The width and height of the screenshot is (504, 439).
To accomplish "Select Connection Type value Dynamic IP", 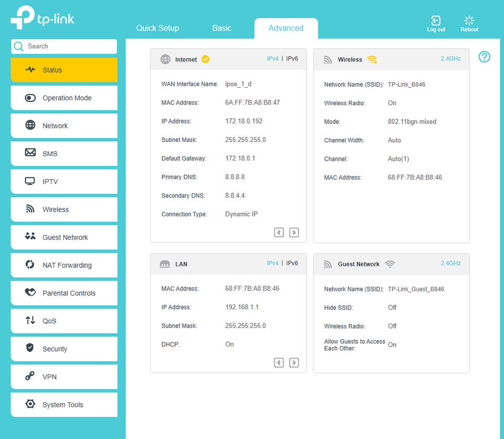I will tap(241, 214).
